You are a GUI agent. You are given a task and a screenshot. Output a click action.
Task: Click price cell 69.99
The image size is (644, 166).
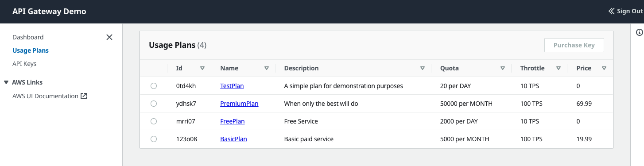[x=584, y=104]
